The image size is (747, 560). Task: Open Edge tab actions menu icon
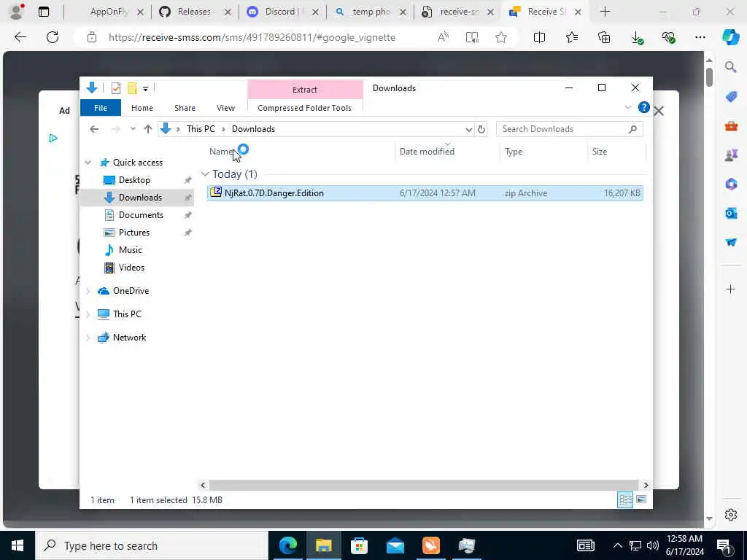pos(44,12)
